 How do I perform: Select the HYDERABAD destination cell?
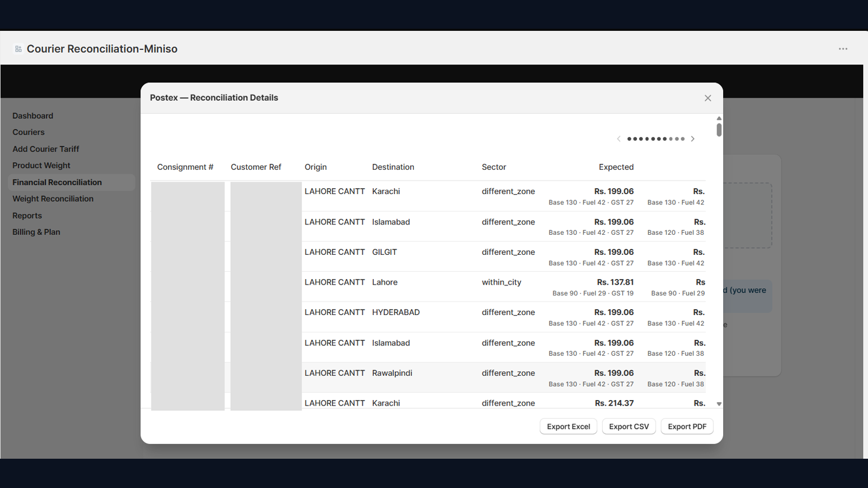pyautogui.click(x=396, y=312)
